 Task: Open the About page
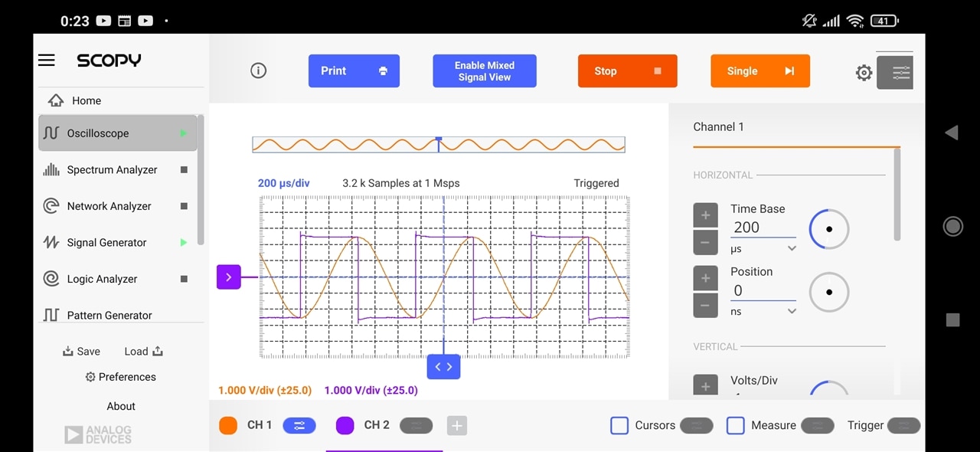[x=121, y=406]
